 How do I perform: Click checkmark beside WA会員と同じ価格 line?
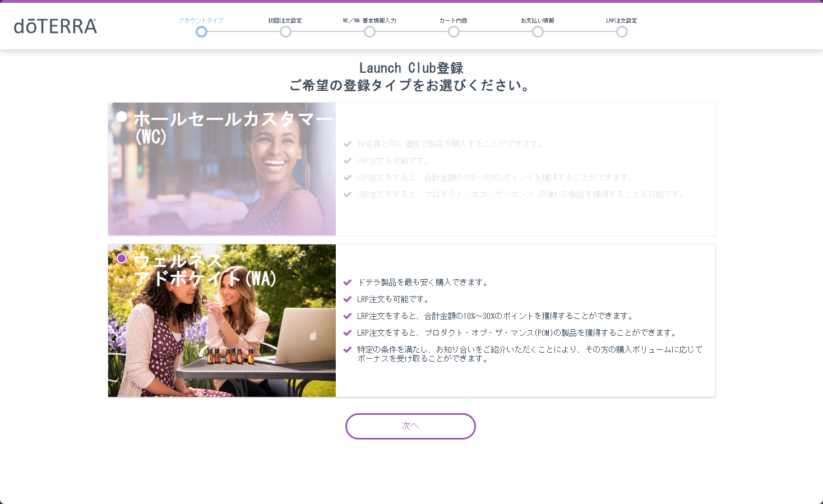(x=348, y=144)
